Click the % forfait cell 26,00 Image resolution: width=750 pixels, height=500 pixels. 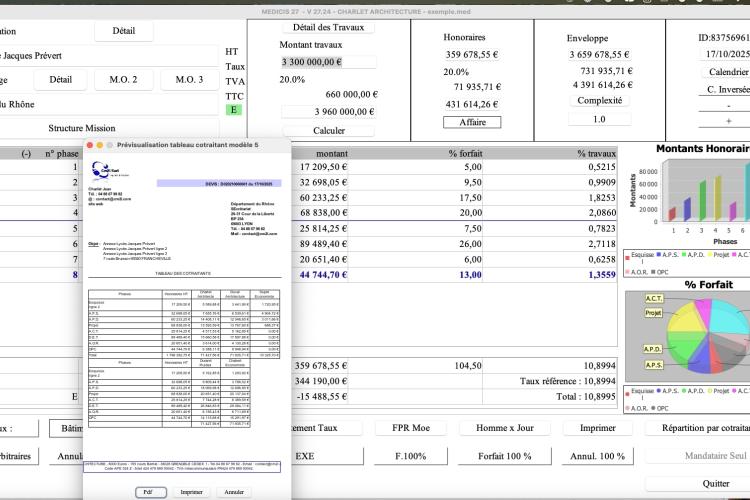pyautogui.click(x=416, y=244)
